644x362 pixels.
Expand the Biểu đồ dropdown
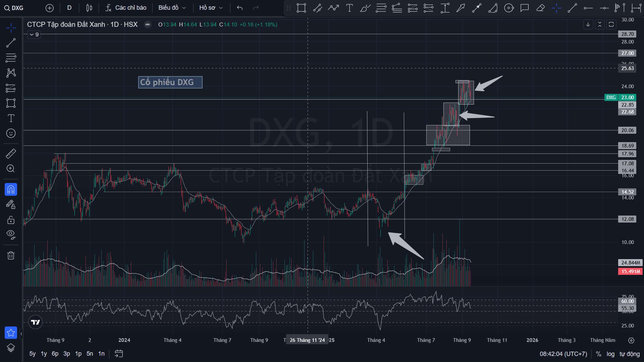(172, 8)
